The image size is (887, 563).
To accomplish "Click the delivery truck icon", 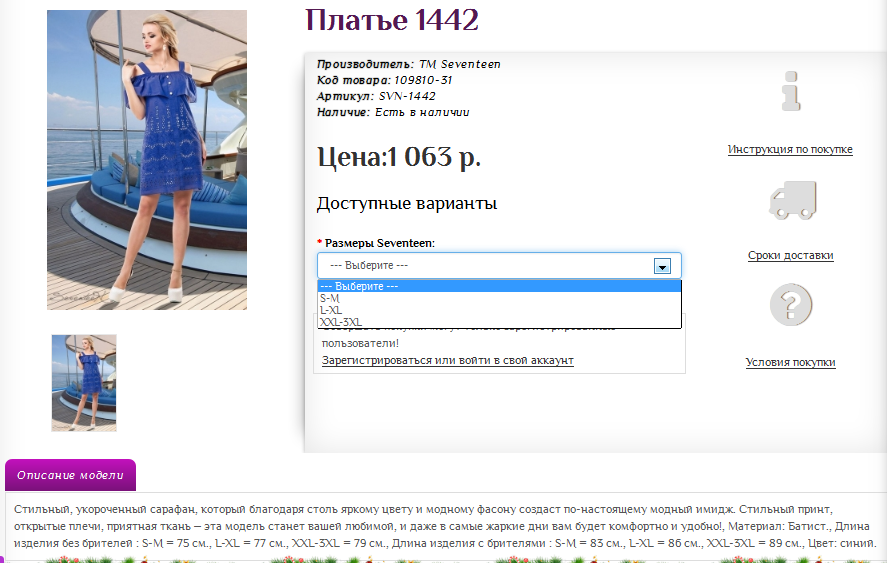I will point(793,200).
